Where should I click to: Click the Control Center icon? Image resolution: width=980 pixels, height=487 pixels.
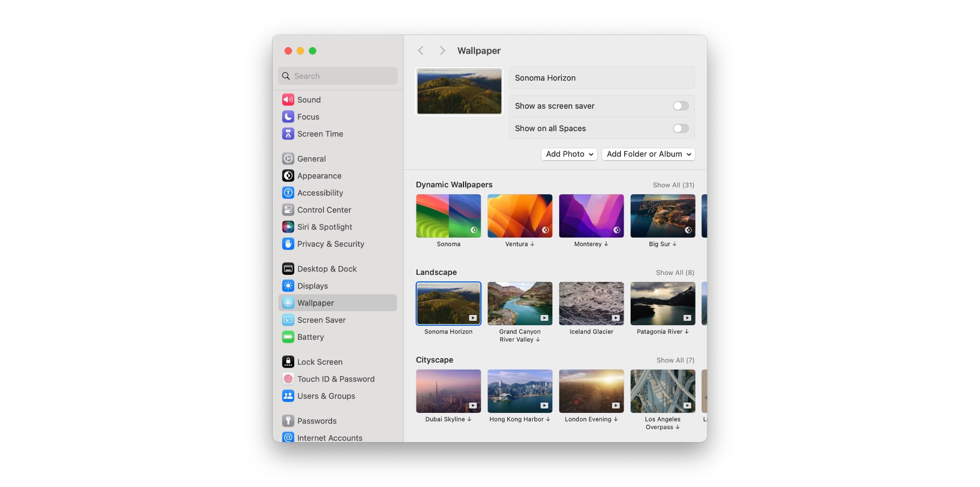288,210
